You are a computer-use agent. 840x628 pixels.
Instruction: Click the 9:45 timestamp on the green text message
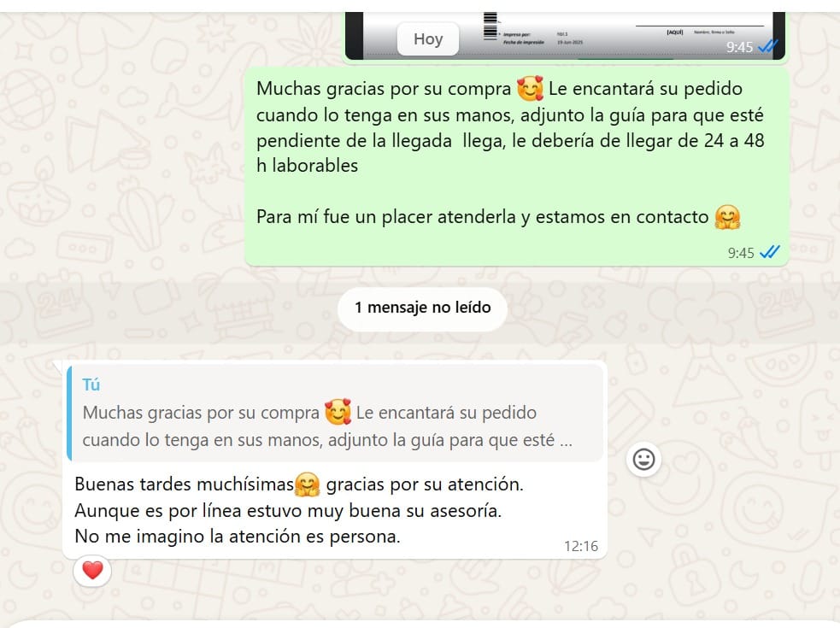741,253
